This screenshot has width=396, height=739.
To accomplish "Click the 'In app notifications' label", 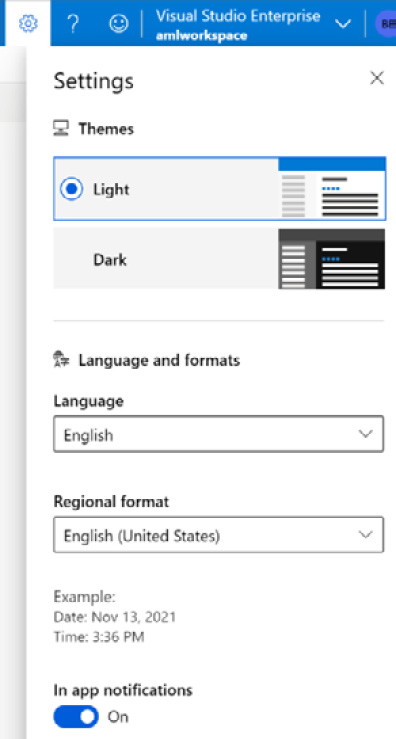I will click(123, 690).
